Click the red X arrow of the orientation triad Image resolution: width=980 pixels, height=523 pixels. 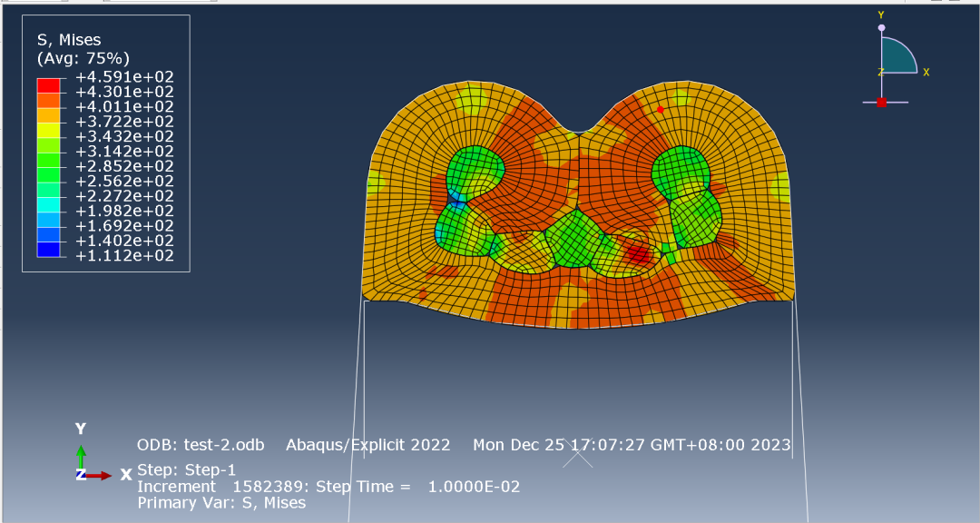coord(99,476)
